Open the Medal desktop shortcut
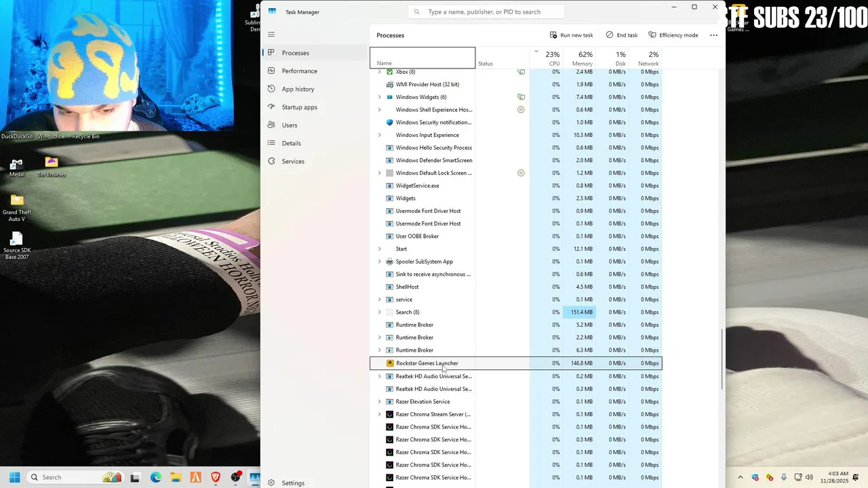 [17, 167]
